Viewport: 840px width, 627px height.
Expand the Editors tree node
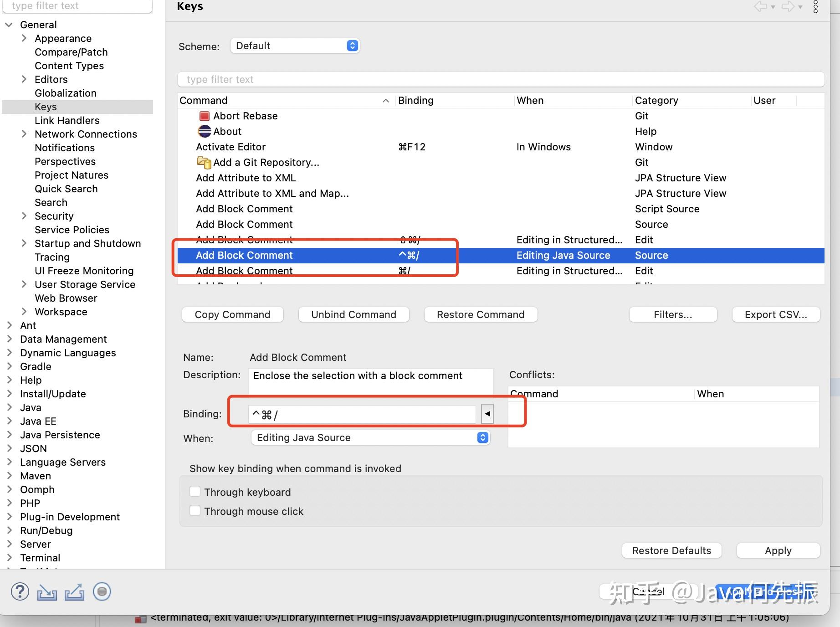pos(24,79)
